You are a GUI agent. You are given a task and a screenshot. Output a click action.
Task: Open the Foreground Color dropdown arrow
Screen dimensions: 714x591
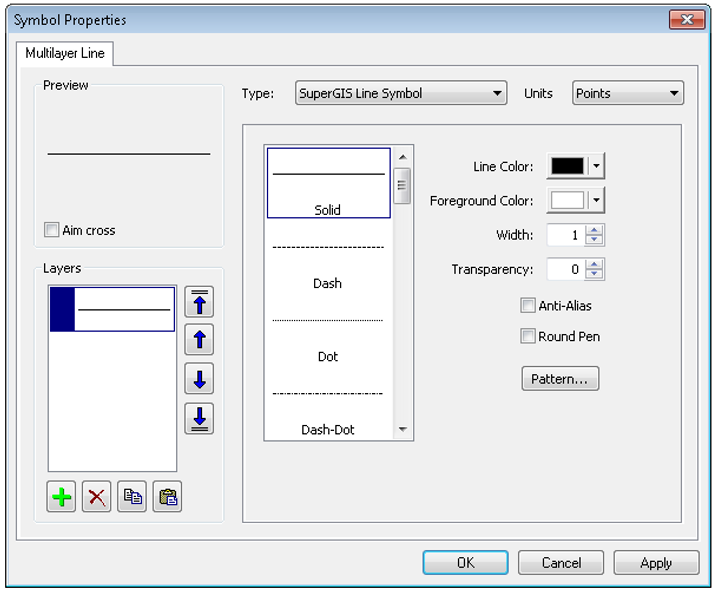point(597,200)
